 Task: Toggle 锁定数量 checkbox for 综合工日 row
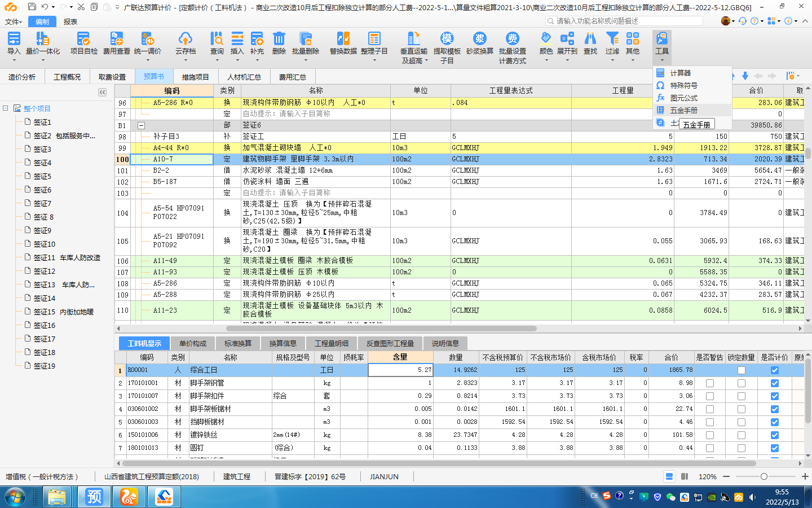pyautogui.click(x=742, y=370)
